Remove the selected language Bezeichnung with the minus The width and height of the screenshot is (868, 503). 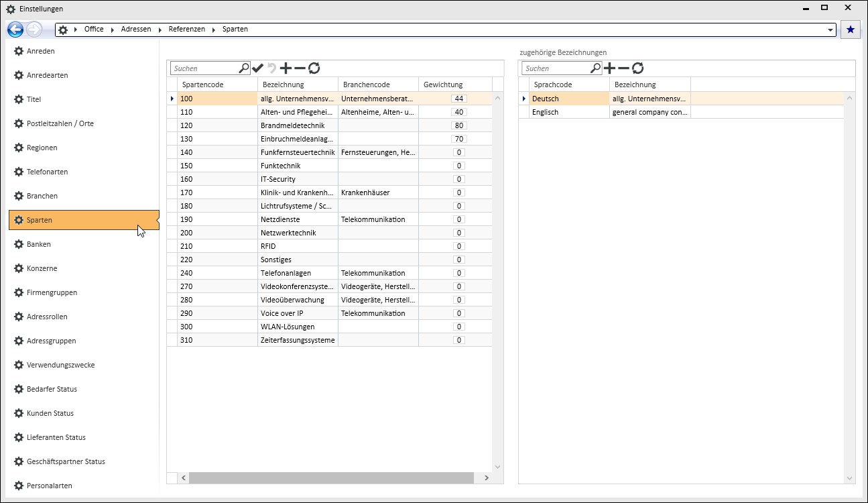click(x=624, y=68)
